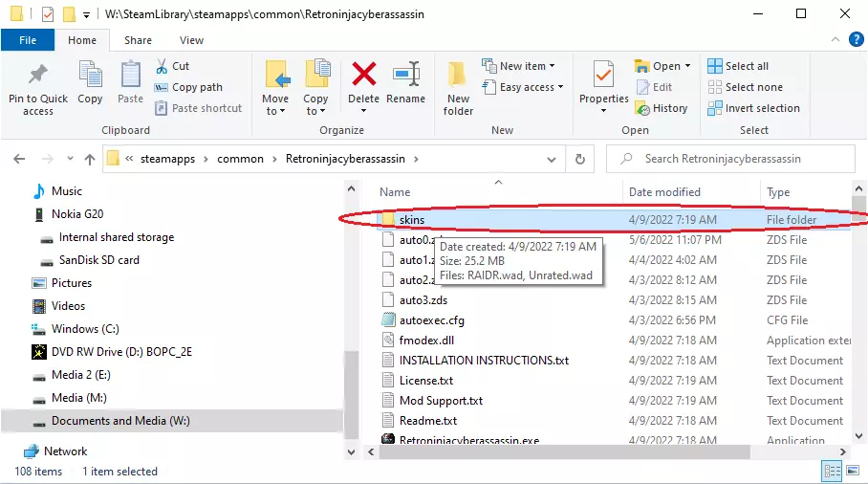
Task: Click steamapps in the address bar
Action: [167, 159]
